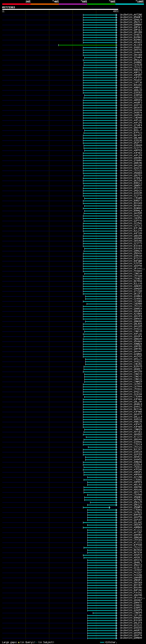Select label UniRef100_Q08733
Viewport: 146px width, 644px height.
point(131,105)
